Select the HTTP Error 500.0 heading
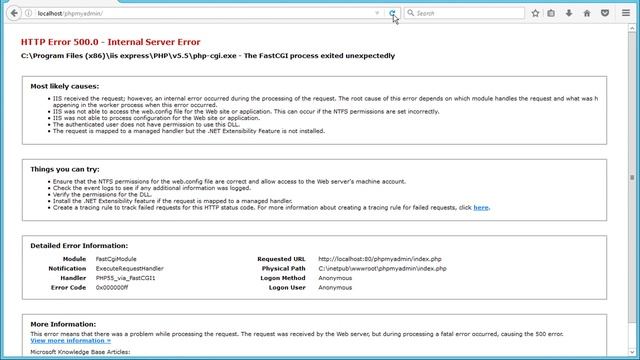This screenshot has height=360, width=640. pyautogui.click(x=111, y=42)
